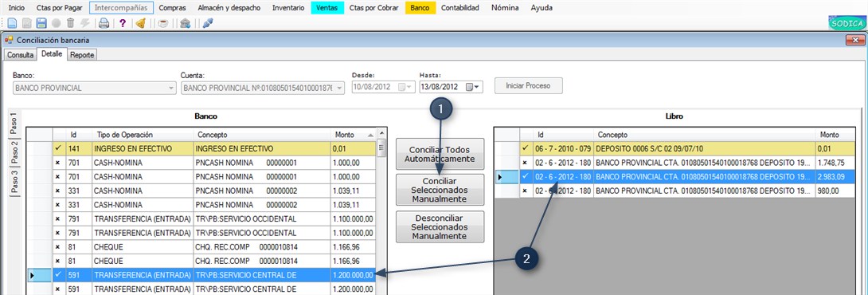The width and height of the screenshot is (868, 295).
Task: Select the Paso 3 vertical tab
Action: [x=14, y=181]
